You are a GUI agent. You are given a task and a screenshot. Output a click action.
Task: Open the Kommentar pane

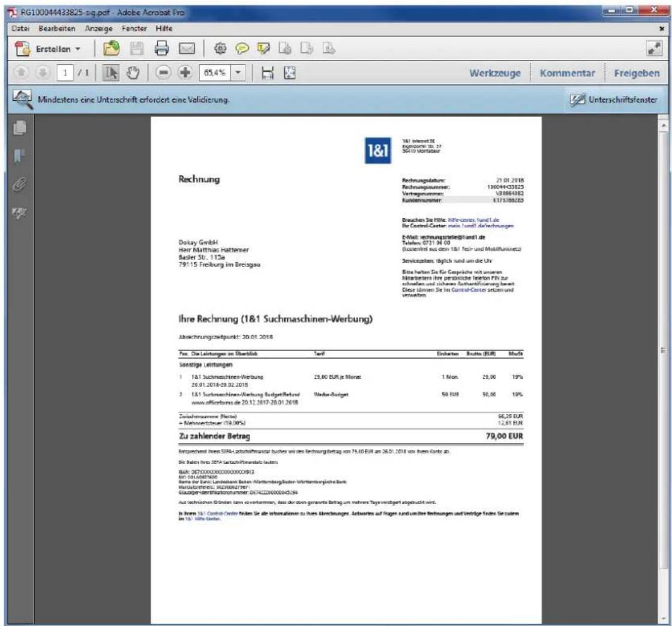568,73
